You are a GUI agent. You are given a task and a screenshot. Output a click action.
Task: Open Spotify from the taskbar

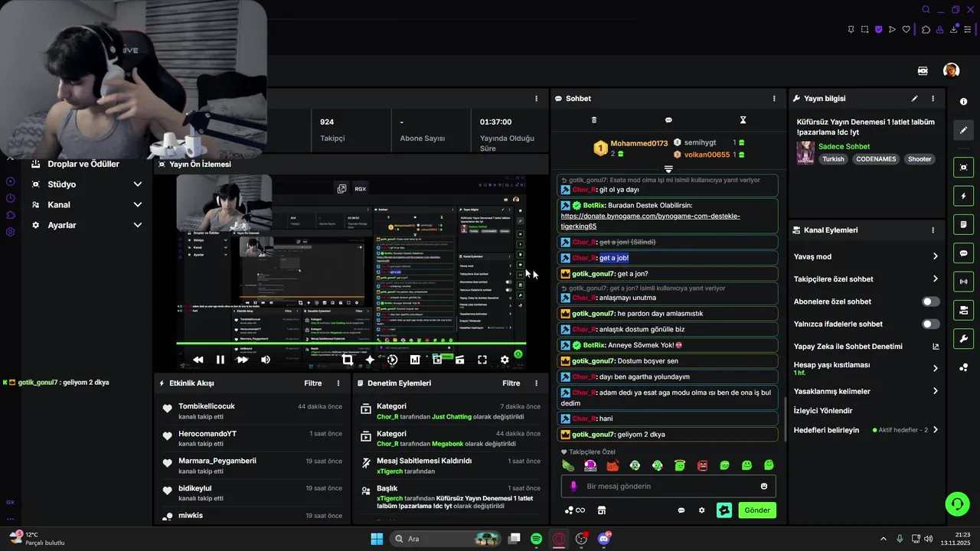(x=537, y=539)
